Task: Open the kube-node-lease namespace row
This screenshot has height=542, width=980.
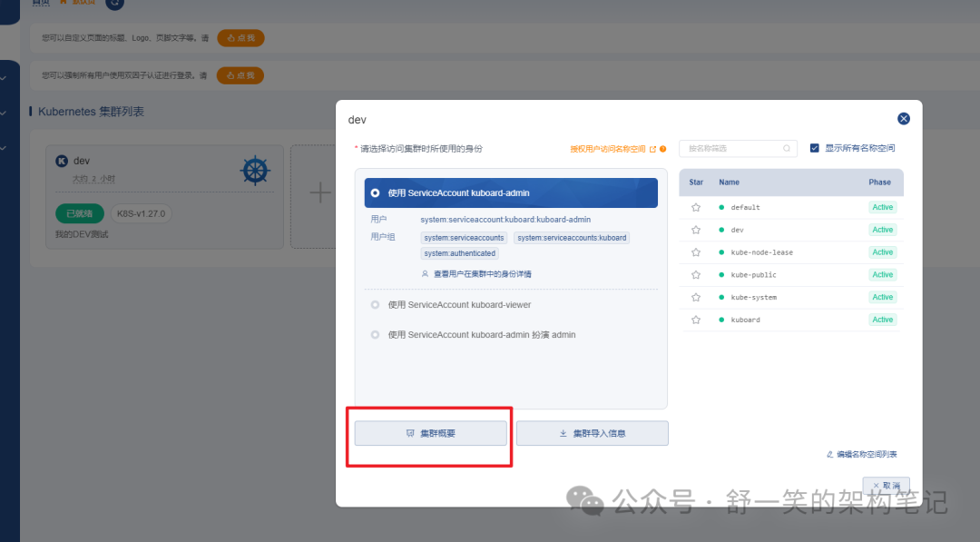Action: pyautogui.click(x=791, y=252)
